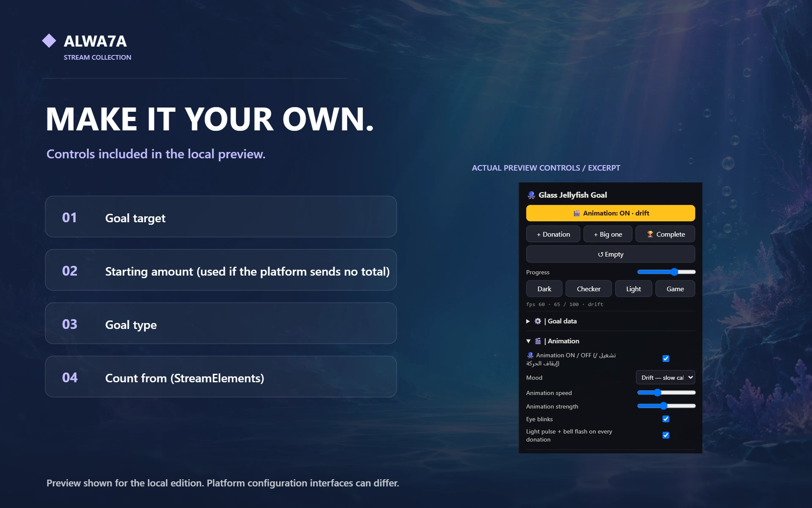This screenshot has width=812, height=508.
Task: Disable the Eye blinks checkbox
Action: [x=666, y=419]
